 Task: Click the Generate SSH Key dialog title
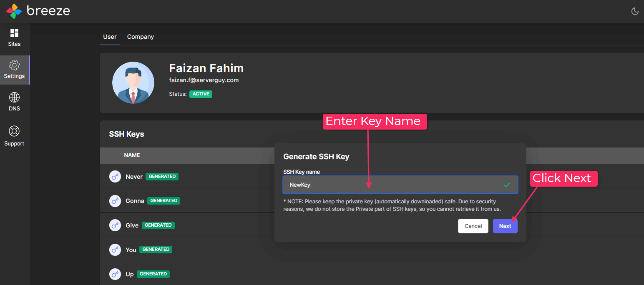tap(316, 157)
